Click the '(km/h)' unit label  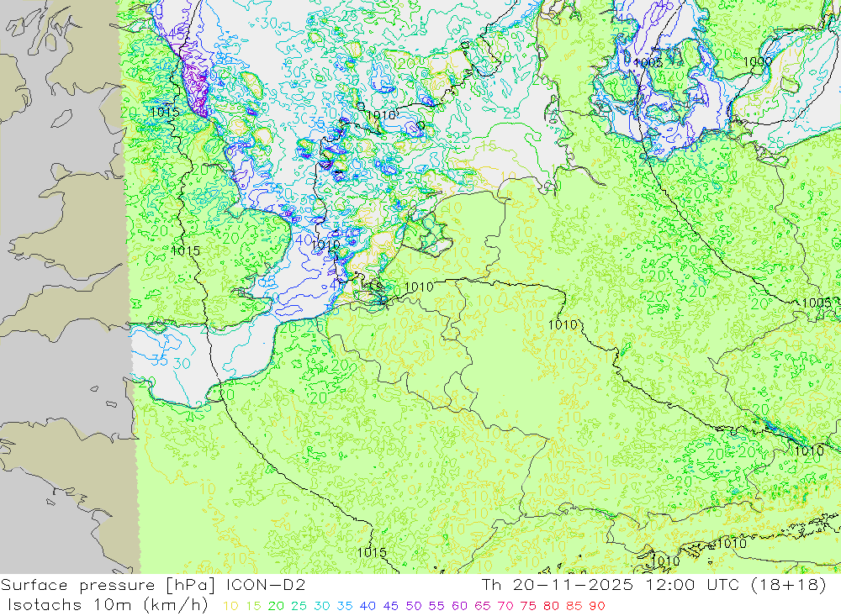click(176, 605)
